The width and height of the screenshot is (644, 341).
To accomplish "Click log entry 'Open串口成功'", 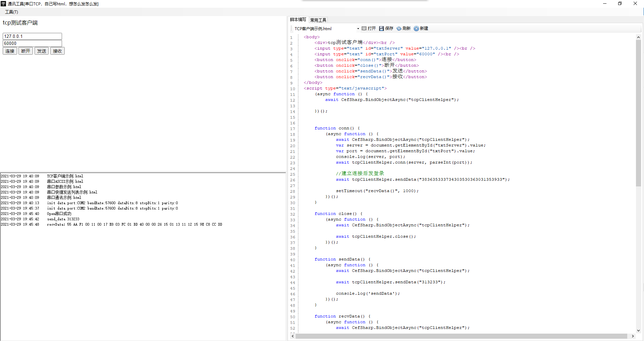I will pos(59,214).
